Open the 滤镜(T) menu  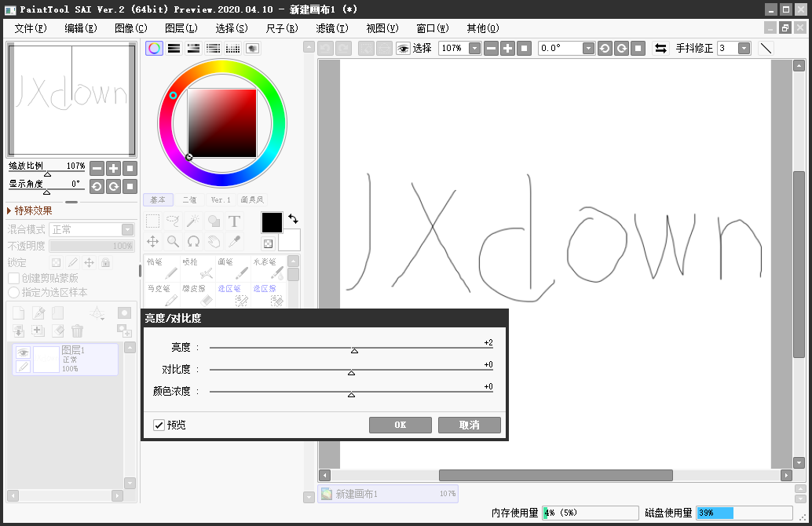click(x=332, y=28)
